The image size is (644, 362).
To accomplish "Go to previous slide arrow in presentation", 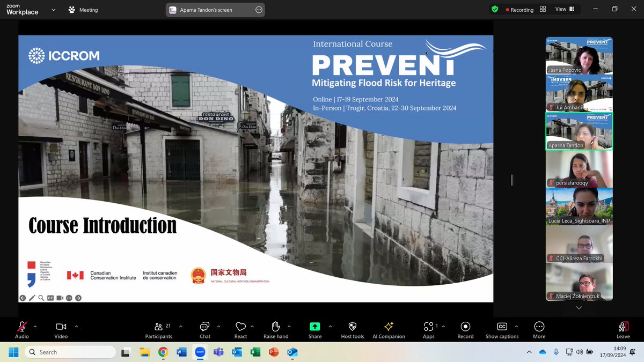I will (x=23, y=298).
